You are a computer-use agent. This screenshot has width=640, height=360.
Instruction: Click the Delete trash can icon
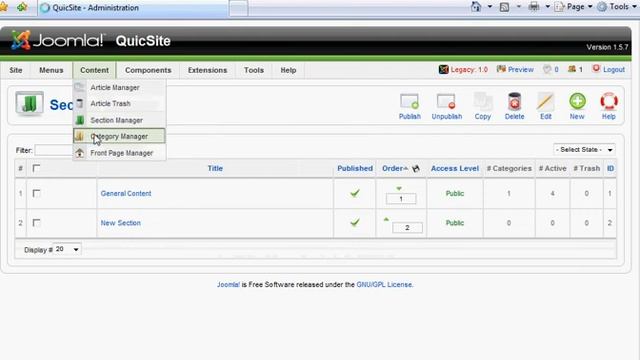(514, 102)
